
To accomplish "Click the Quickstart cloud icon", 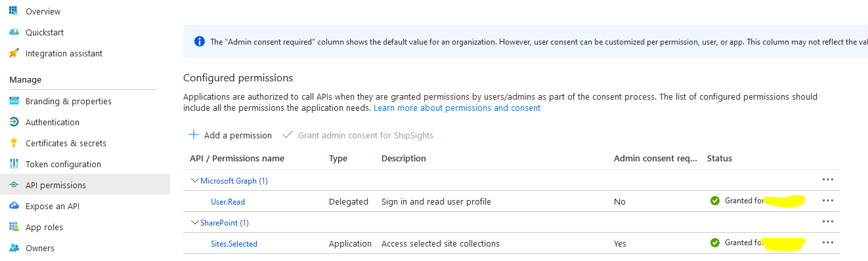I will pyautogui.click(x=13, y=32).
